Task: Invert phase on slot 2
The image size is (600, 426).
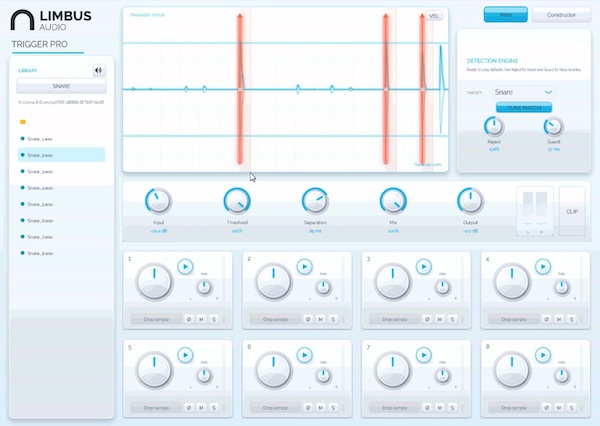Action: coord(308,319)
